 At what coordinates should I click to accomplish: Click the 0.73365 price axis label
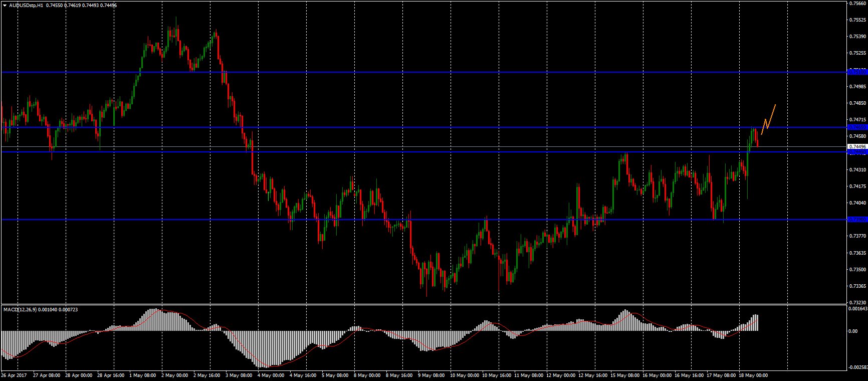[x=858, y=286]
